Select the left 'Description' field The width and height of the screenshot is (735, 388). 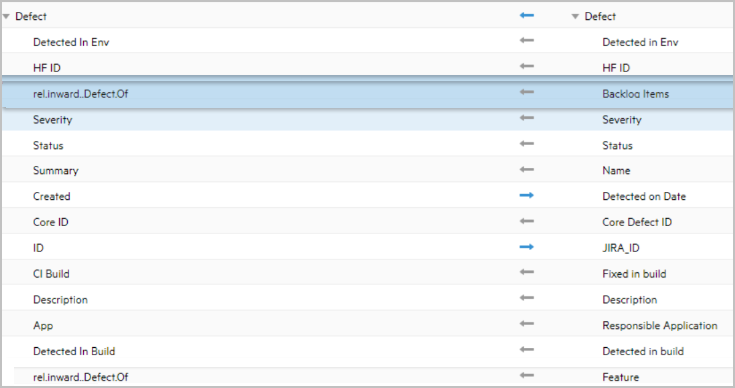(60, 299)
